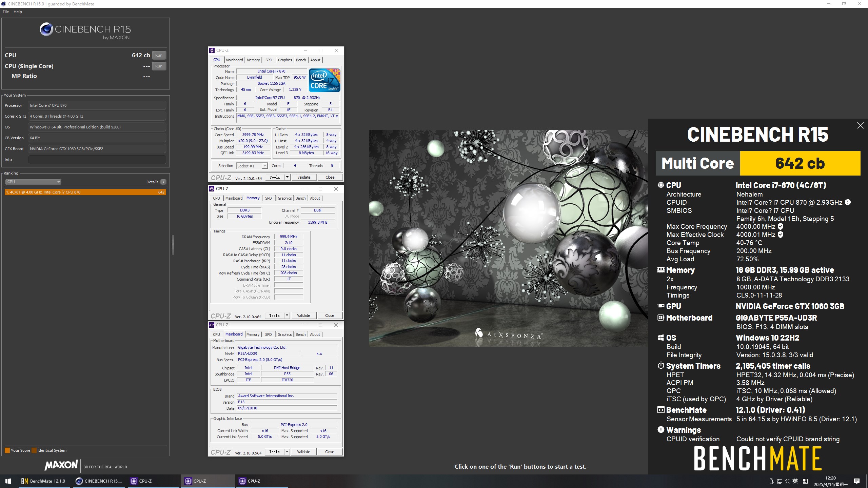The width and height of the screenshot is (868, 488).
Task: Click the GIGABYTE P55A-UD3R motherboard text
Action: [x=776, y=318]
